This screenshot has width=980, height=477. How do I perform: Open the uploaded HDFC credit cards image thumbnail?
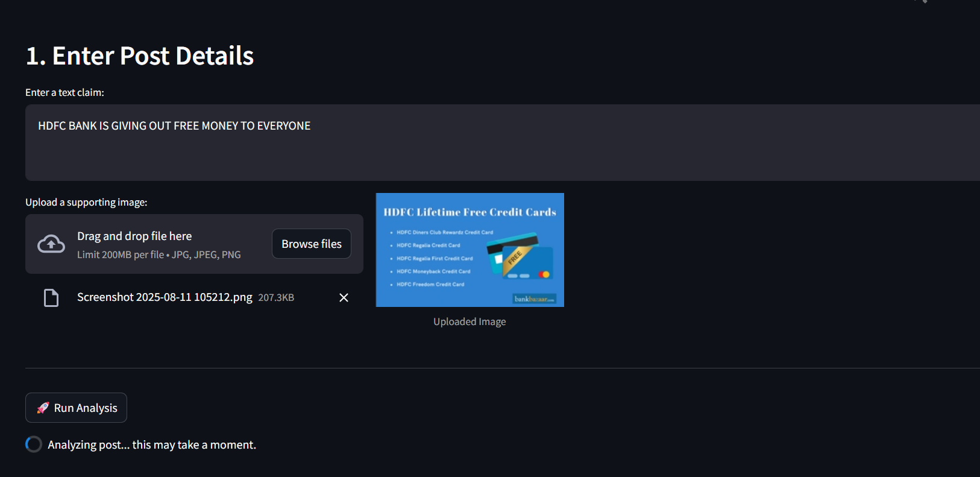pos(470,250)
